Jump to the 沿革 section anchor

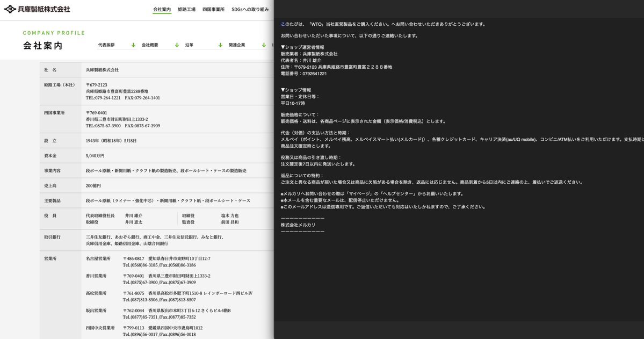(x=204, y=45)
